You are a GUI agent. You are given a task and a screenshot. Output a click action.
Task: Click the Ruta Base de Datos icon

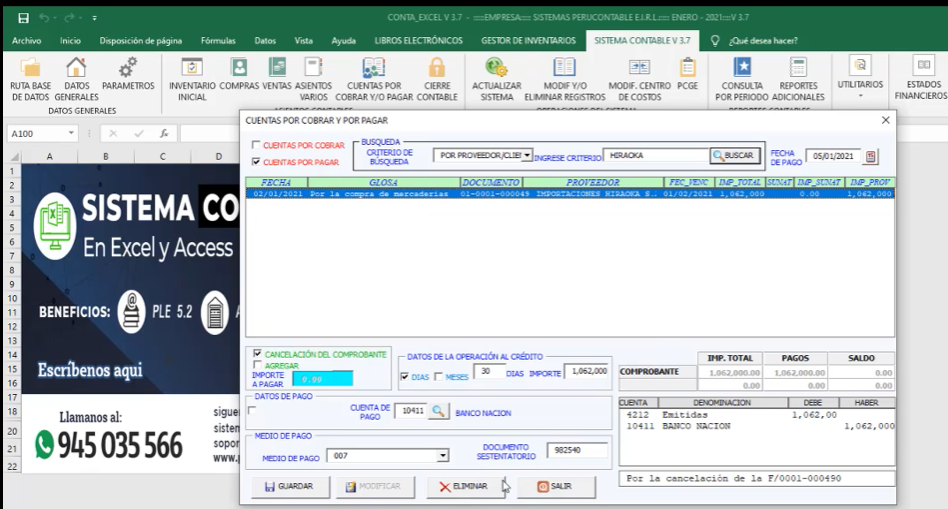(x=30, y=69)
